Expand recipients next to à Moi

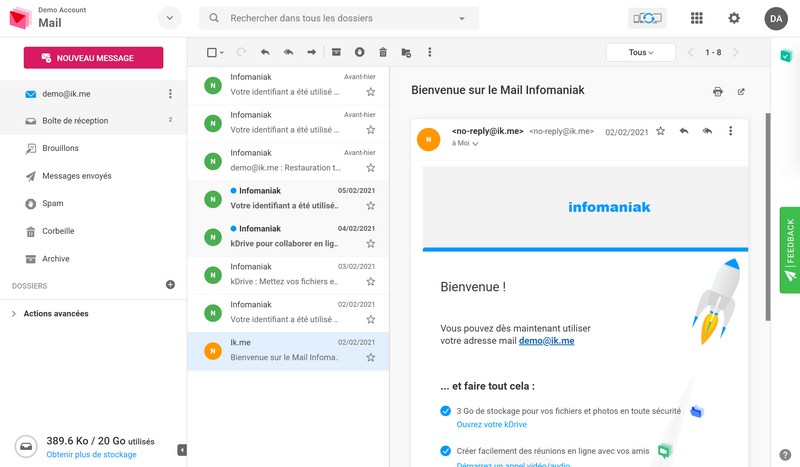(x=476, y=144)
